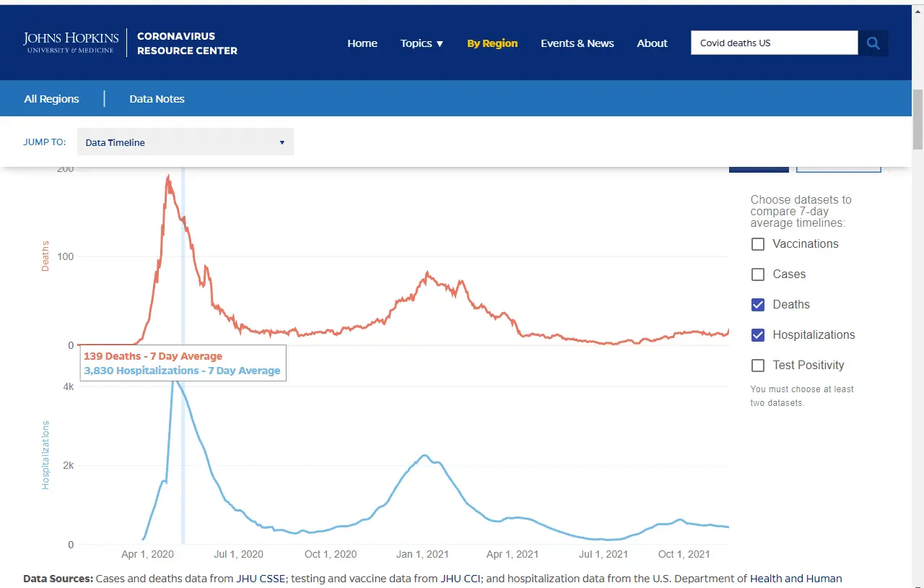
Task: Follow the JHU CSSE data source link
Action: tap(261, 579)
